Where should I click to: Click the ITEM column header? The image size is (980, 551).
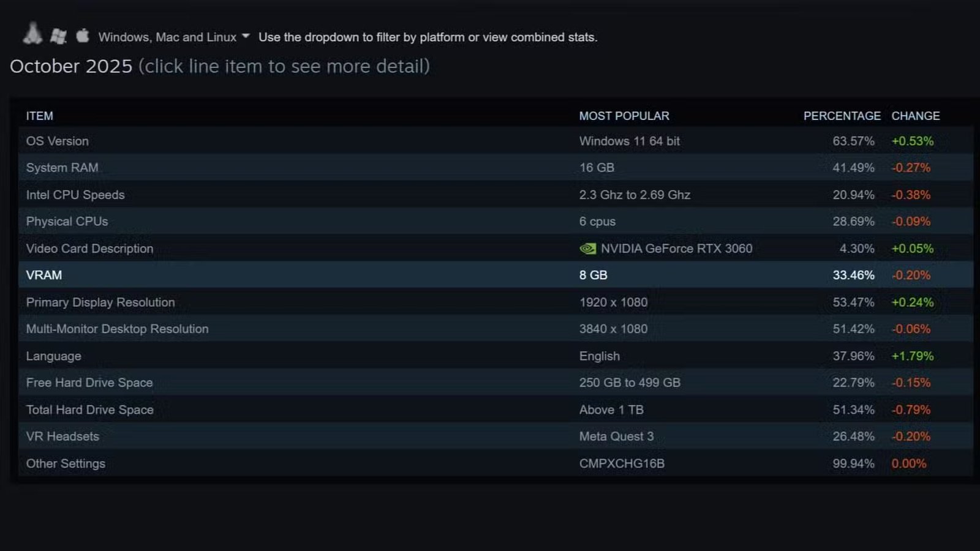(x=39, y=116)
